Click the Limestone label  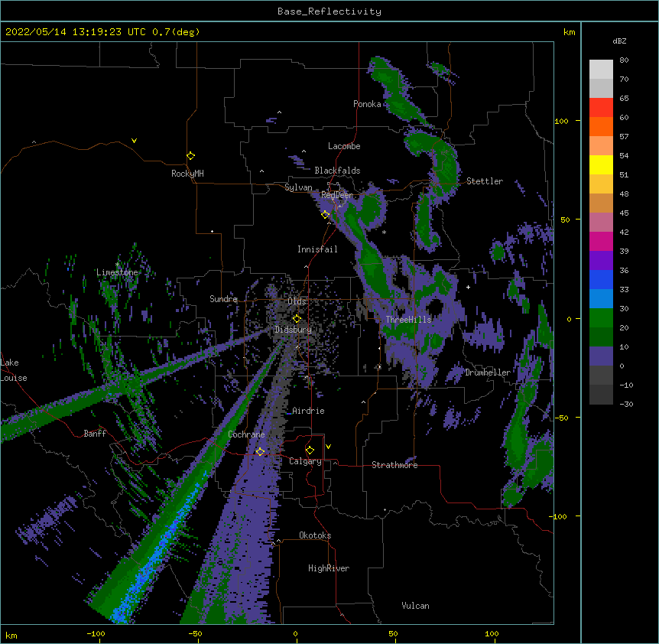(x=117, y=272)
